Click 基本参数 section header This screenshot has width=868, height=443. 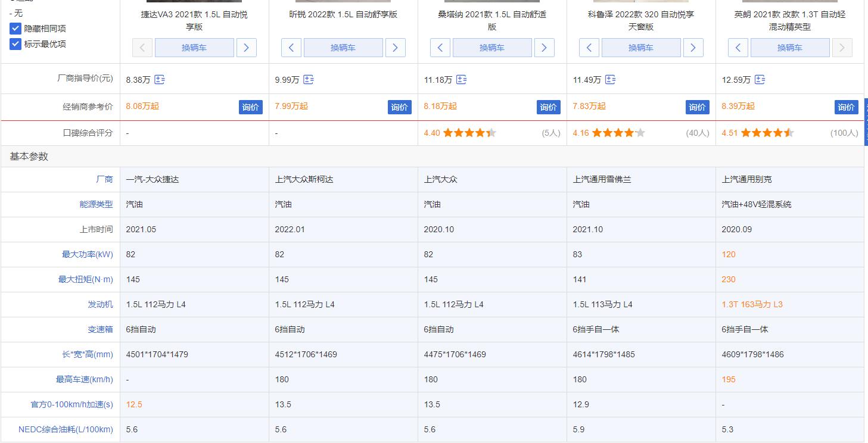[29, 157]
